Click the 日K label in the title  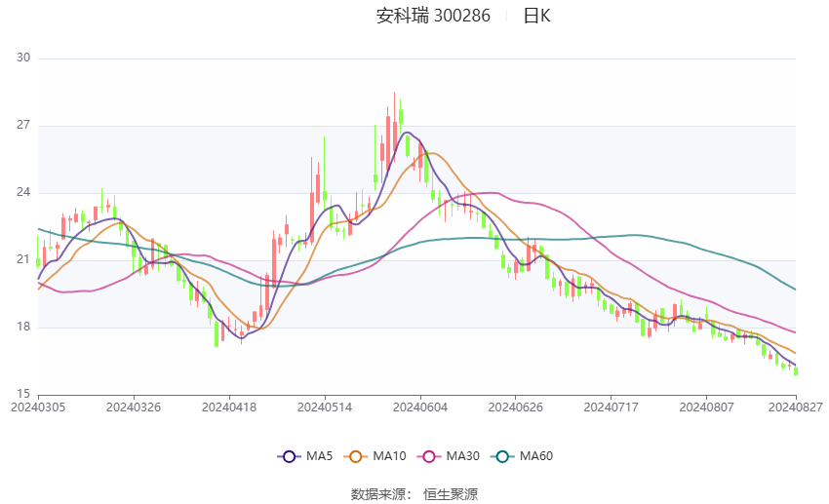[x=536, y=16]
